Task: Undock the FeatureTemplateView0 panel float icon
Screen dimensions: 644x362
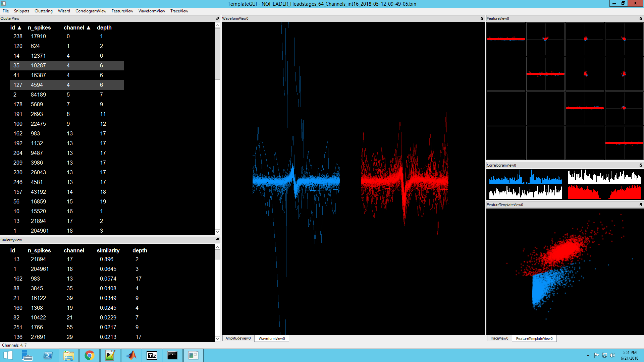Action: (641, 205)
